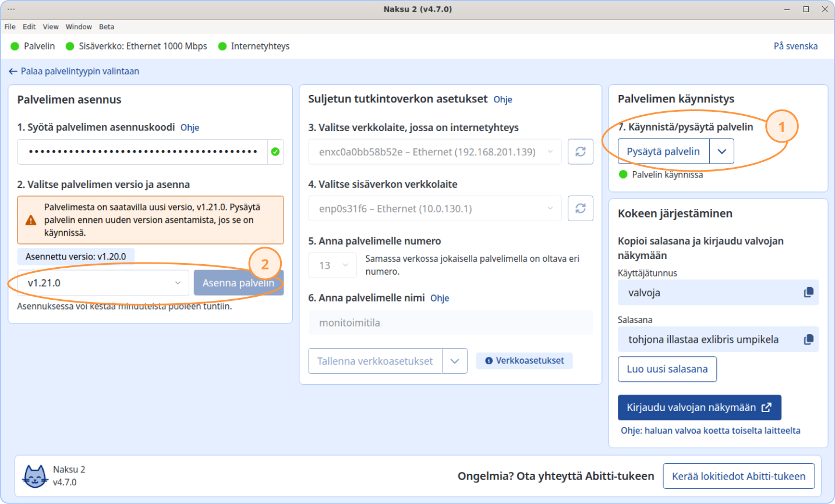835x504 pixels.
Task: Click the Pysäytä palvelin button
Action: pyautogui.click(x=663, y=151)
